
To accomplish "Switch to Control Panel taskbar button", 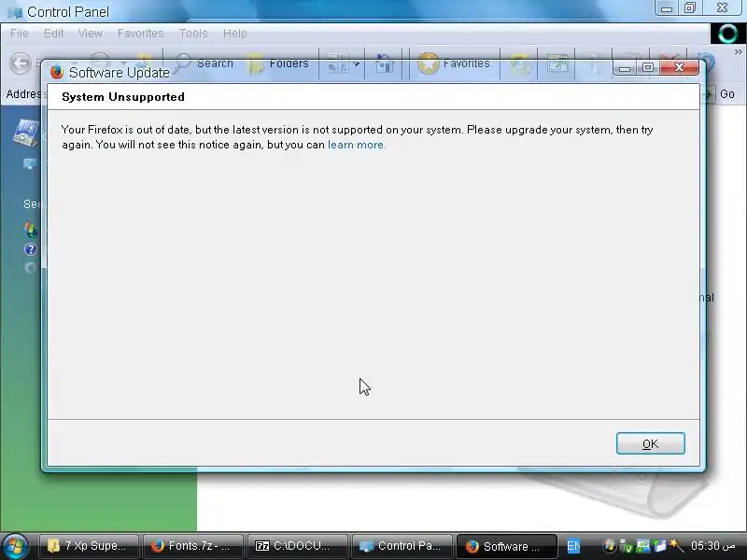I will (402, 546).
